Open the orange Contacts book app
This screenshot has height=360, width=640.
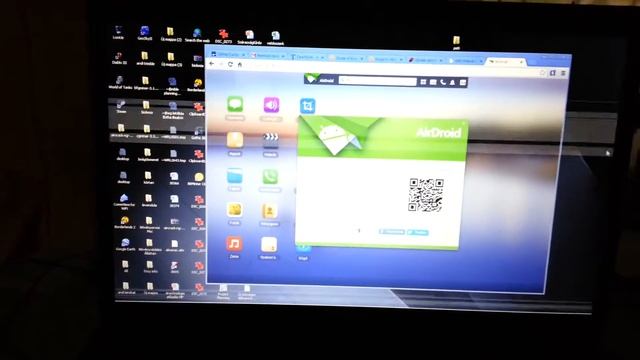tap(269, 211)
